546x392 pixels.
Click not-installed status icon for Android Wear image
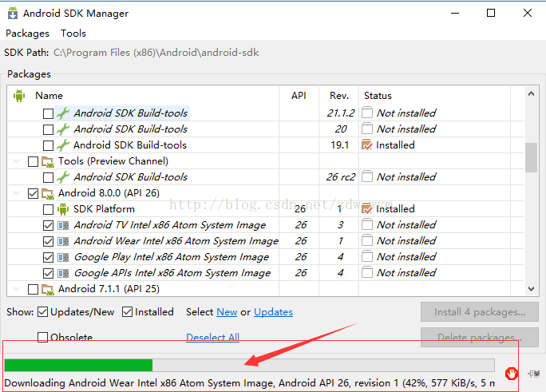click(x=367, y=240)
